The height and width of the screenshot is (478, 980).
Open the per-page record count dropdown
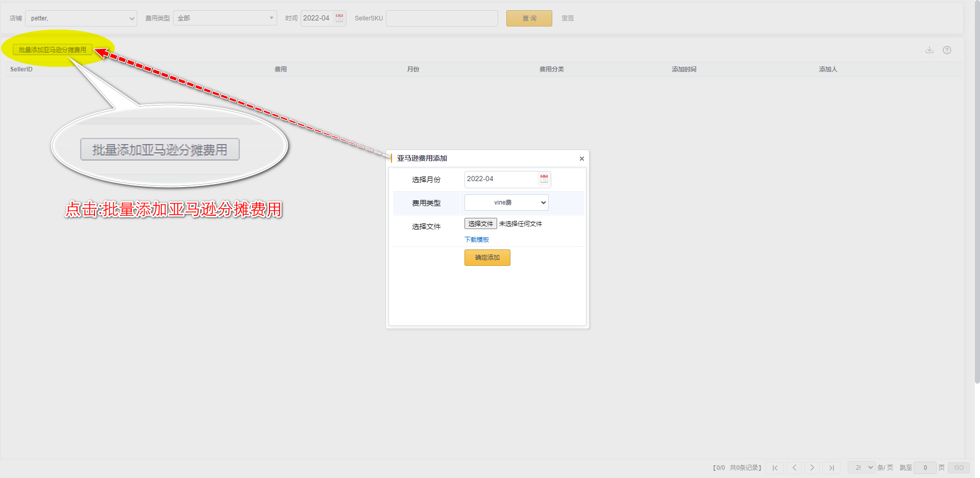pyautogui.click(x=862, y=468)
